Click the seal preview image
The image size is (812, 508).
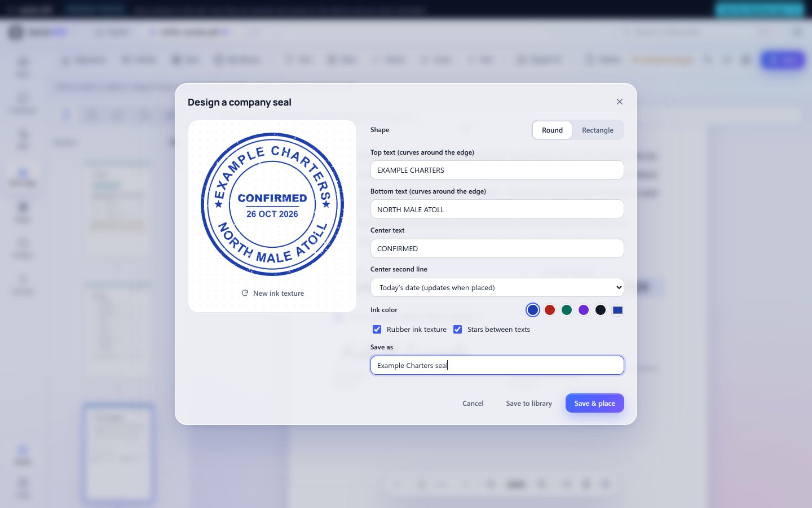tap(272, 204)
